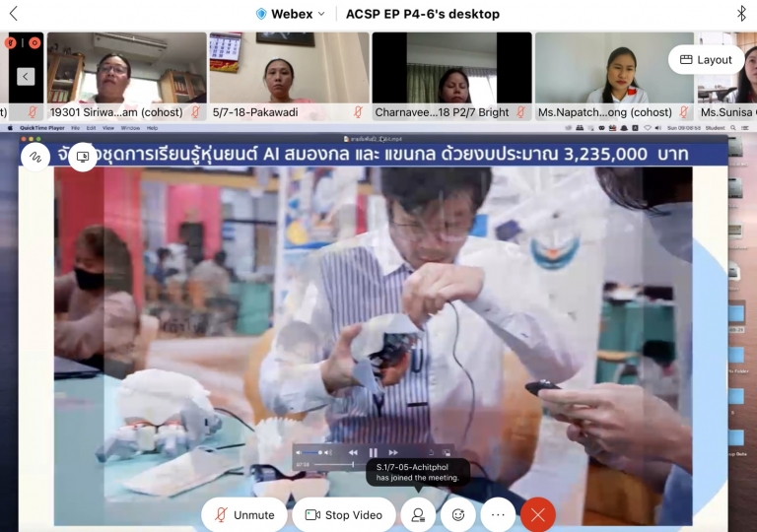This screenshot has height=532, width=757.
Task: Click the red recording indicator icon
Action: click(x=34, y=43)
